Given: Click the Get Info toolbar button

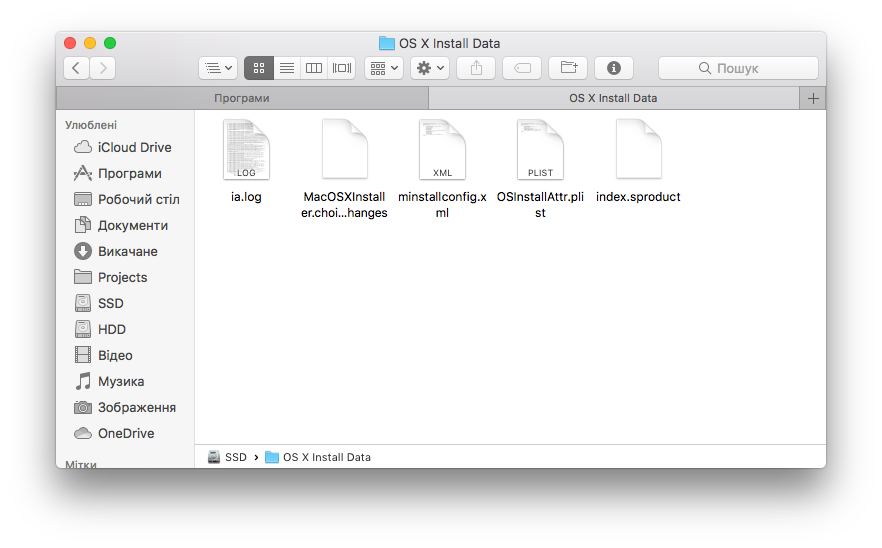Looking at the screenshot, I should tap(614, 68).
